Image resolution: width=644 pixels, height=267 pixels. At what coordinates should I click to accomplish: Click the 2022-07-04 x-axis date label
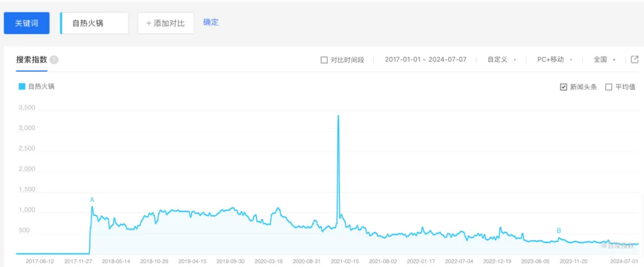click(x=460, y=261)
